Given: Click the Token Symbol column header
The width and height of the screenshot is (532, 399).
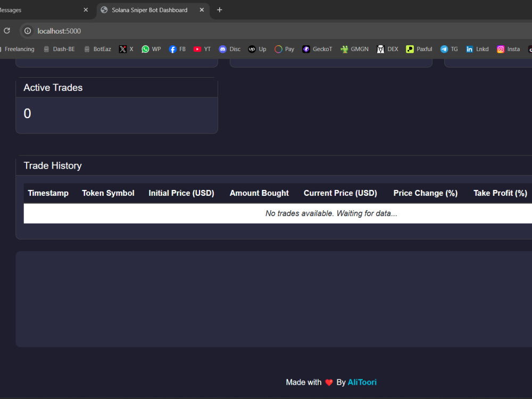Looking at the screenshot, I should tap(108, 193).
